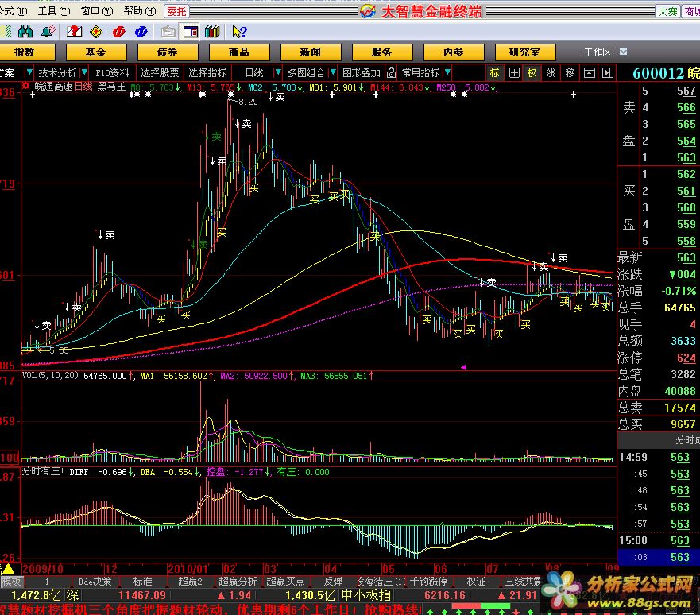Viewport: 700px width, 615px height.
Task: Open the 工具(T) menu
Action: (54, 11)
